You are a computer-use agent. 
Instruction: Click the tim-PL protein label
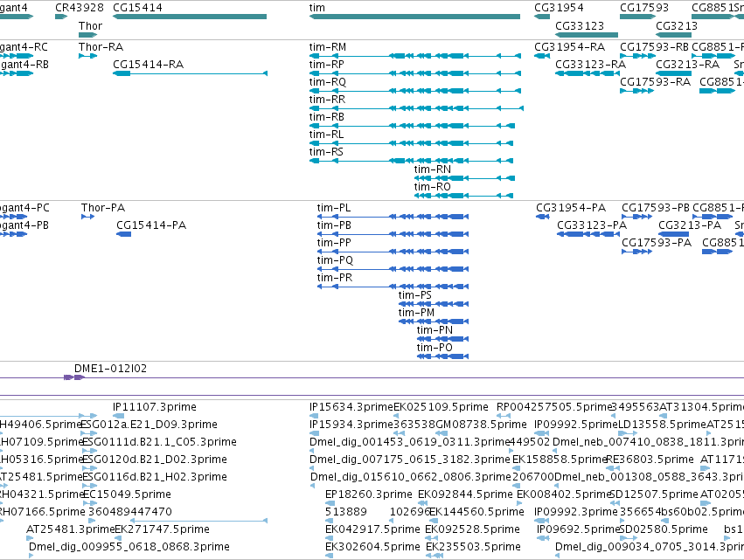pos(334,208)
